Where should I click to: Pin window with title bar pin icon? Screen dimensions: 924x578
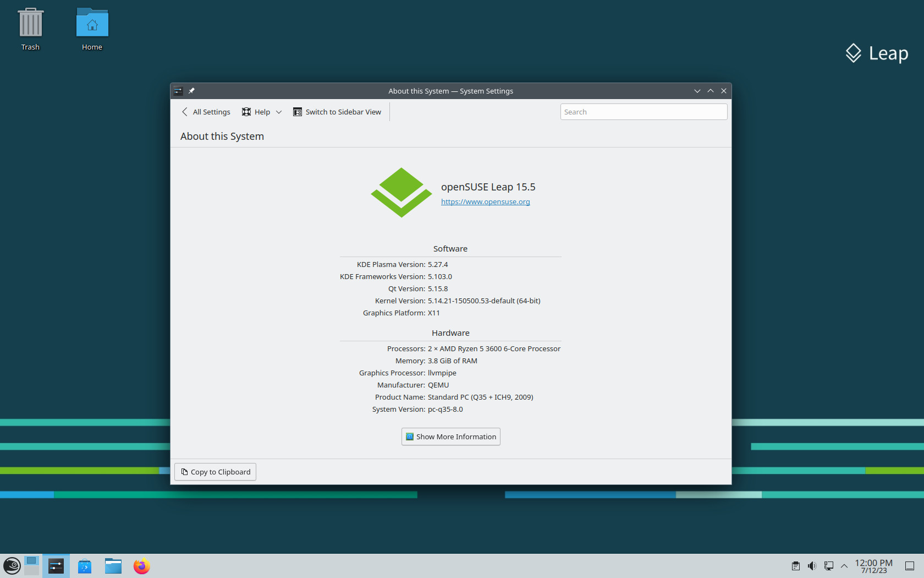tap(191, 91)
